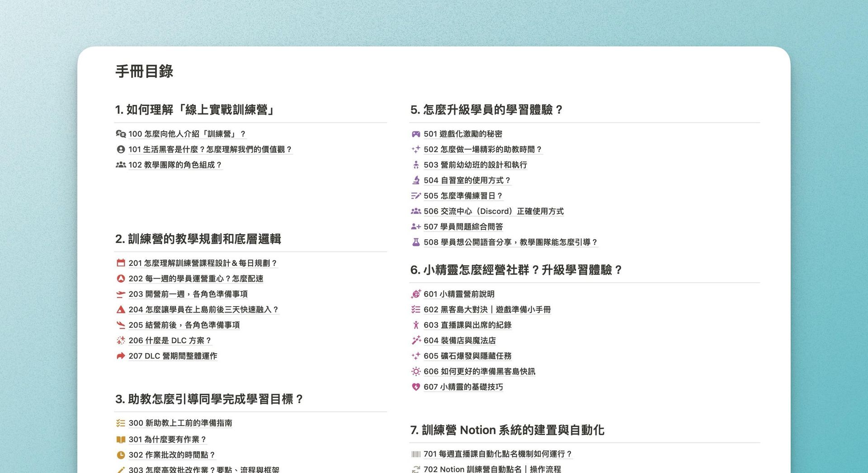Viewport: 868px width, 473px height.
Task: Open 602 黑客島大對決 遊戲準備小手冊
Action: click(x=487, y=310)
